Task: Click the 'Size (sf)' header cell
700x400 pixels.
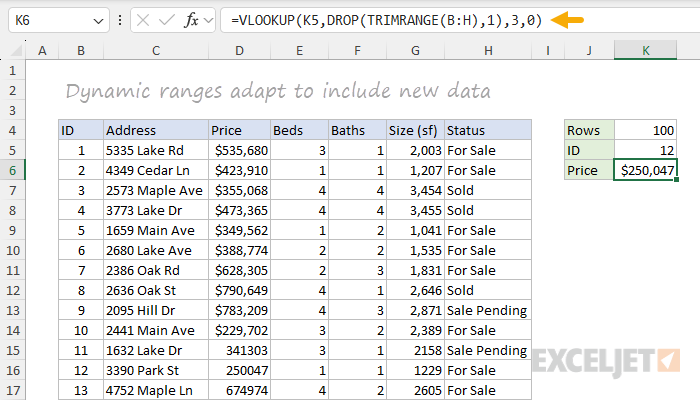Action: pos(415,130)
